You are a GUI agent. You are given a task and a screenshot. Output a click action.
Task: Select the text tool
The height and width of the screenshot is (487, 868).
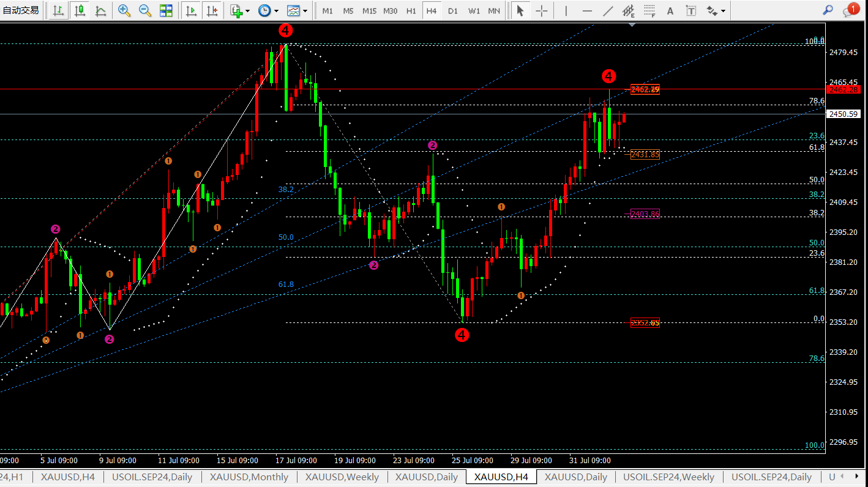click(670, 10)
